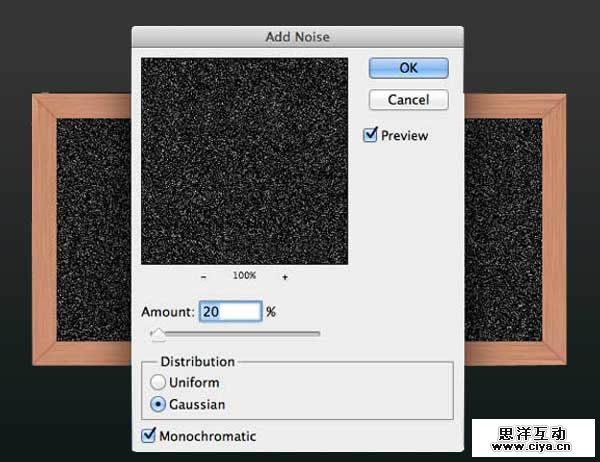Disable the Monochromatic checkbox
This screenshot has height=462, width=600.
pyautogui.click(x=149, y=436)
